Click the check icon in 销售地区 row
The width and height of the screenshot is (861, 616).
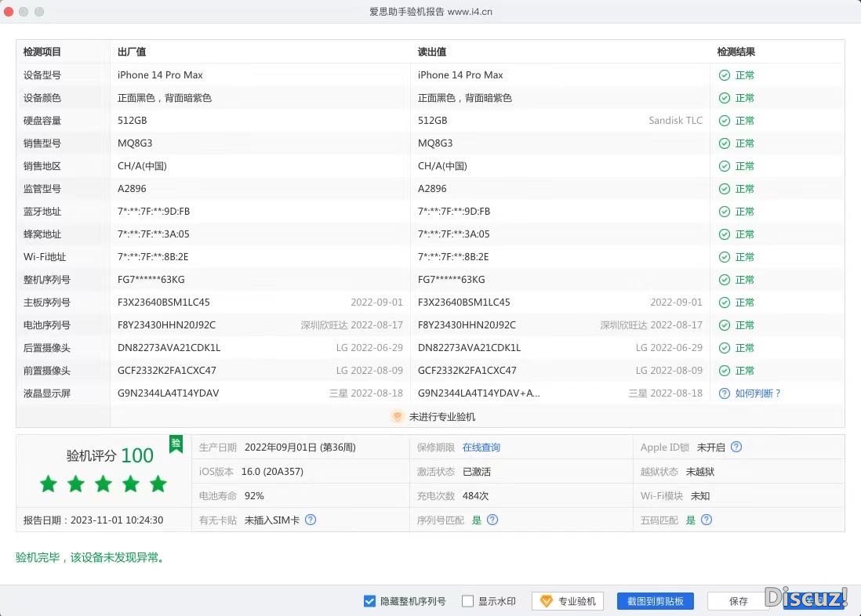tap(725, 166)
